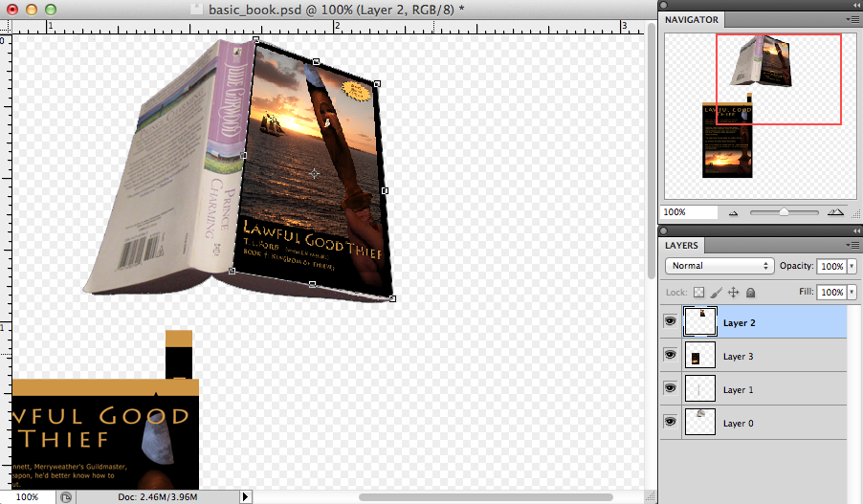Click the Layer 1 name label
This screenshot has width=863, height=504.
coord(738,390)
